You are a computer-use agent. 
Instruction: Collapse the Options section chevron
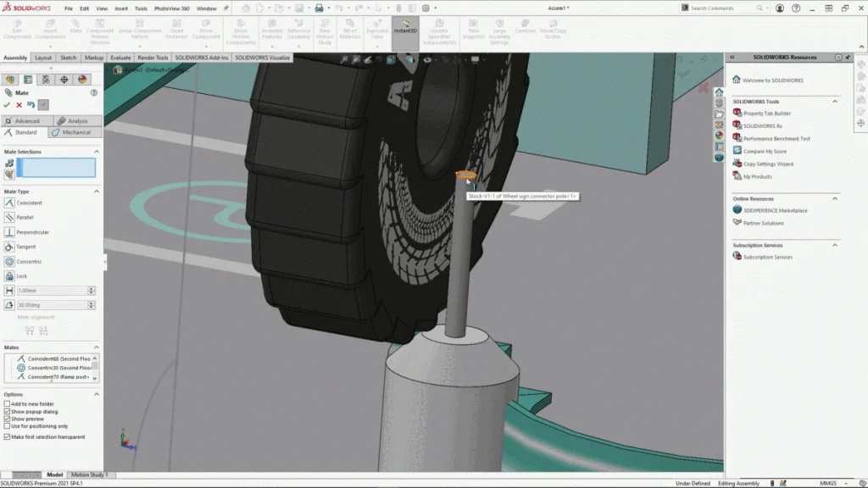pyautogui.click(x=96, y=394)
